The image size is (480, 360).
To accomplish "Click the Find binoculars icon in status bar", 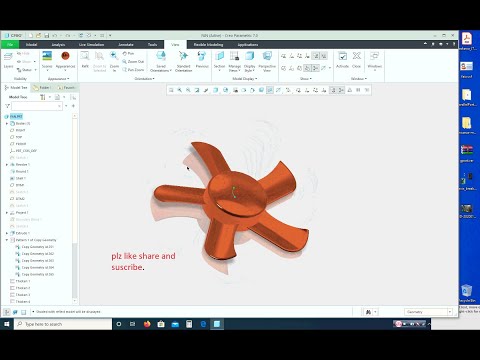I will (x=368, y=312).
